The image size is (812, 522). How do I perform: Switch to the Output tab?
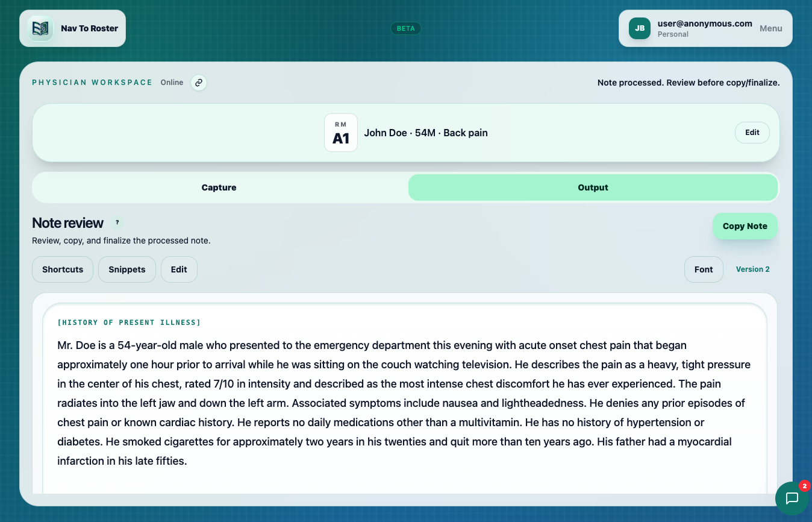[x=593, y=187]
